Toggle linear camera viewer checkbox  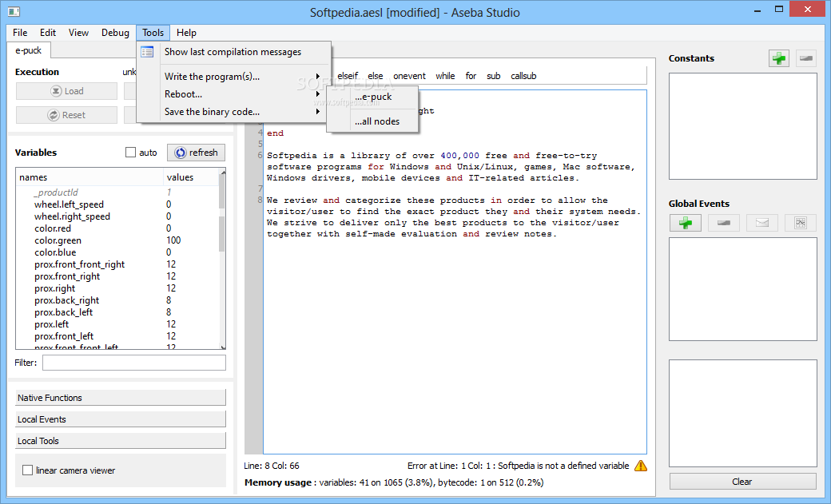click(27, 470)
